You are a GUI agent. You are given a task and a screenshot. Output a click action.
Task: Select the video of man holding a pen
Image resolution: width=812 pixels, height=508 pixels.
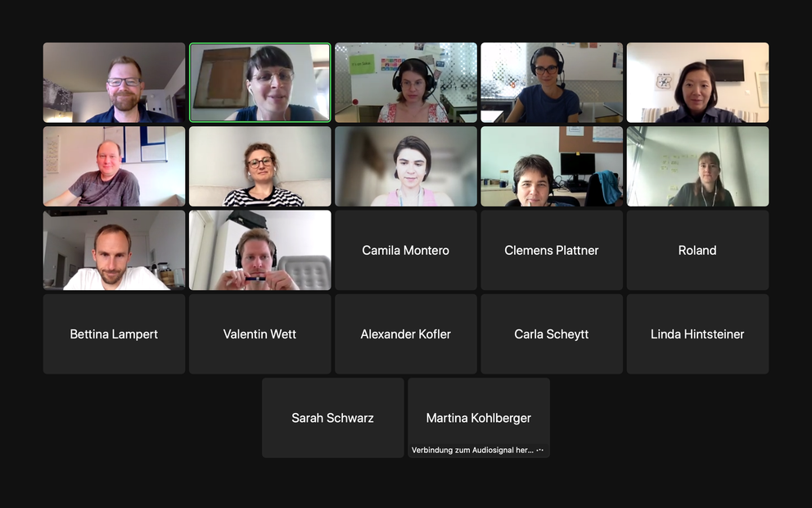[x=260, y=250]
